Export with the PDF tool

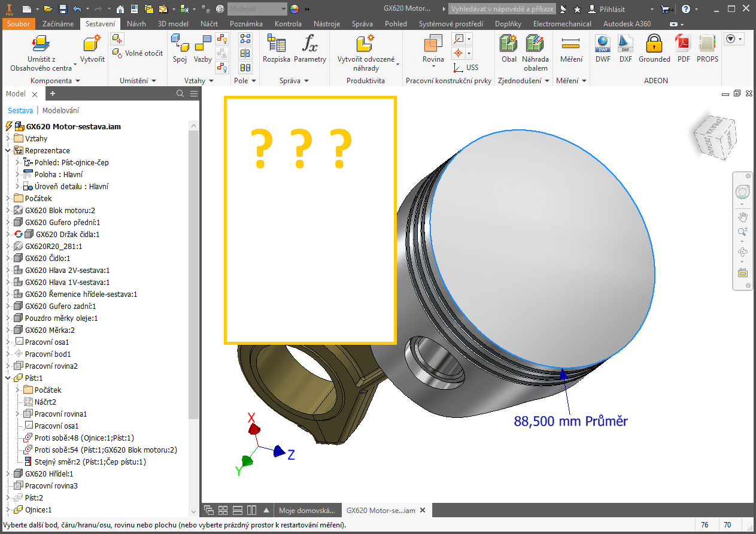coord(684,49)
